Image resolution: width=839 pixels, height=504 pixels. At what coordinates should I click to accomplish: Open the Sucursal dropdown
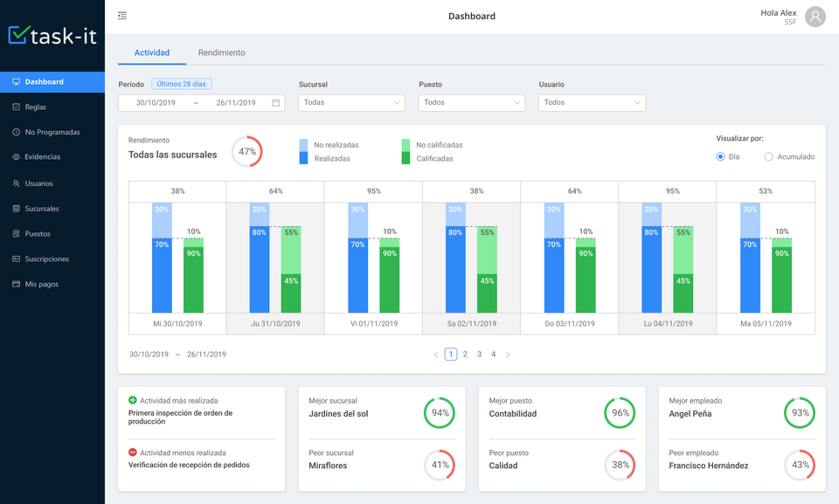[351, 103]
